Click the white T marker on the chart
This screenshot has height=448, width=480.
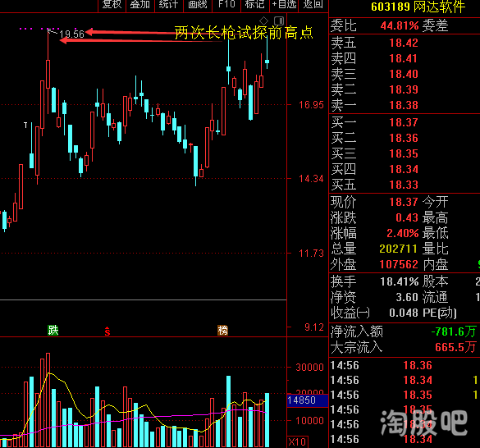pos(25,126)
